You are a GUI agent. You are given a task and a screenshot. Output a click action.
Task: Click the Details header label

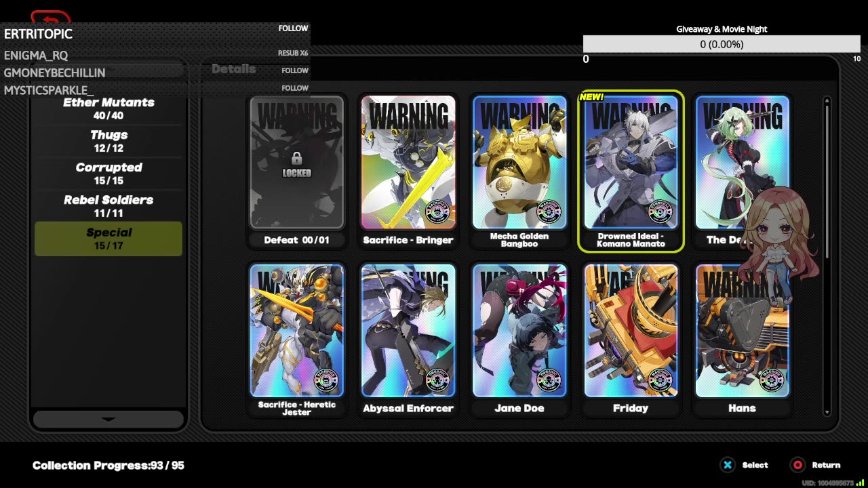click(233, 69)
